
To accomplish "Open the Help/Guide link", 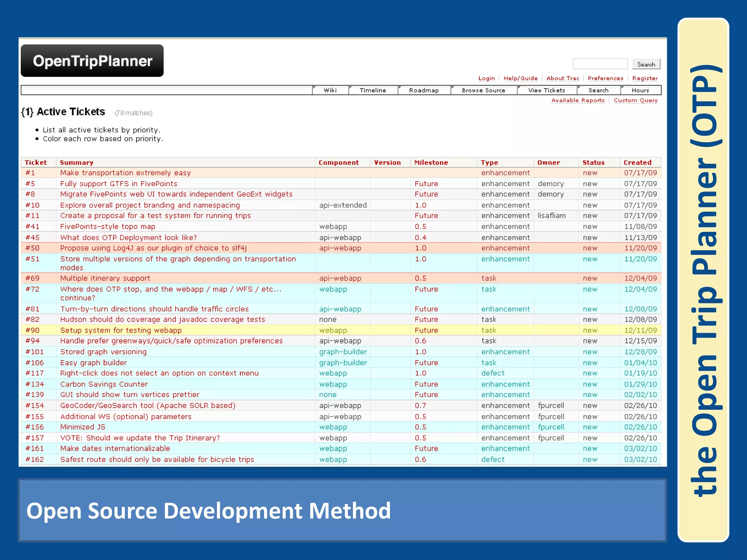I will (520, 78).
